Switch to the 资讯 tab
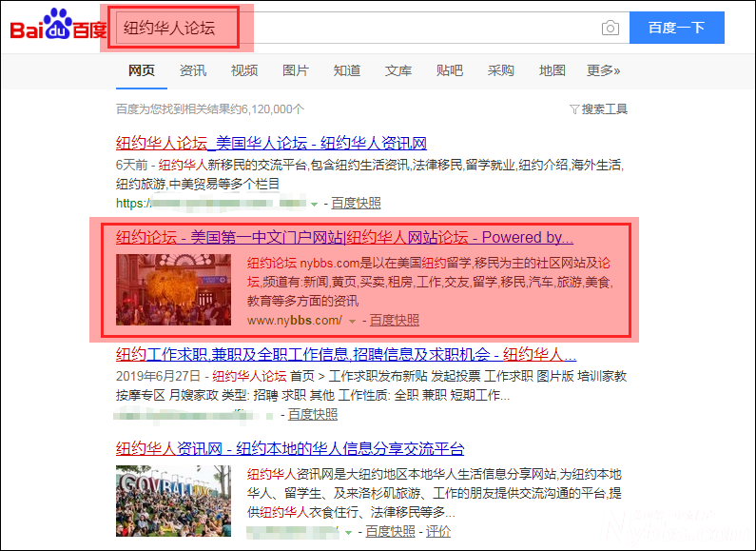 [x=193, y=71]
